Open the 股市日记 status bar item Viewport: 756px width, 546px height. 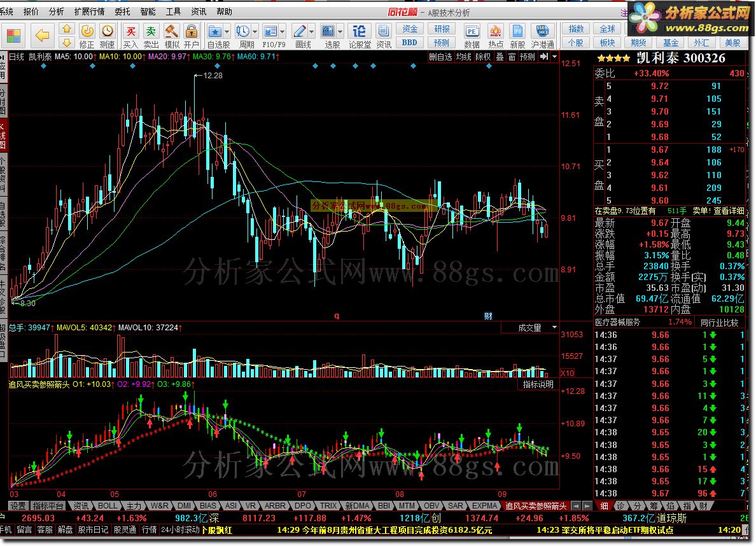pos(92,529)
